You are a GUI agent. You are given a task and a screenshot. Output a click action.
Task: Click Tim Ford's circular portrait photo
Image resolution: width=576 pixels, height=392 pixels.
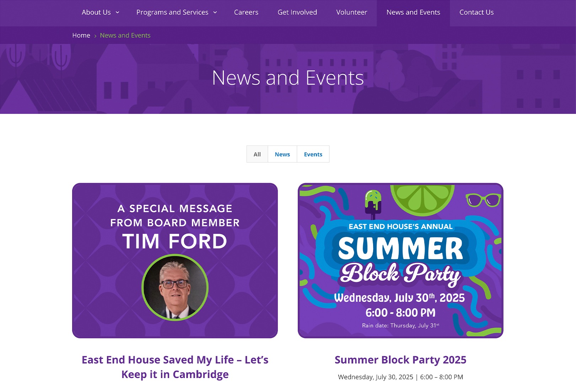pyautogui.click(x=175, y=288)
